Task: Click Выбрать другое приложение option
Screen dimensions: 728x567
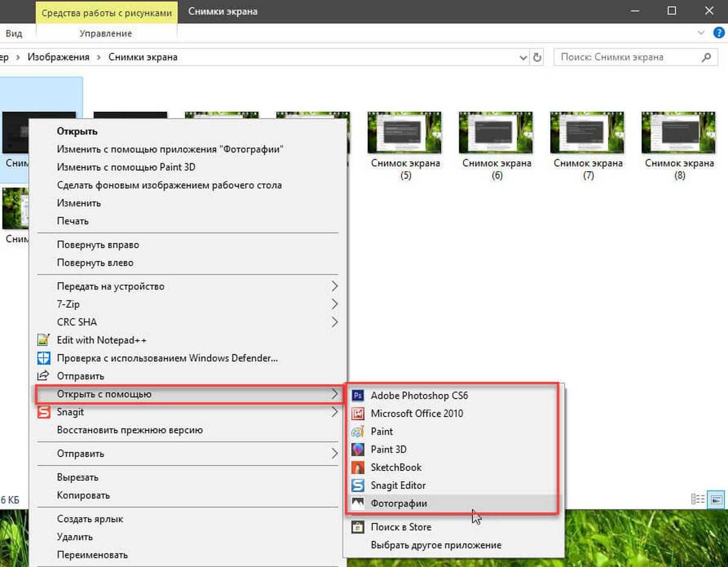Action: click(436, 545)
